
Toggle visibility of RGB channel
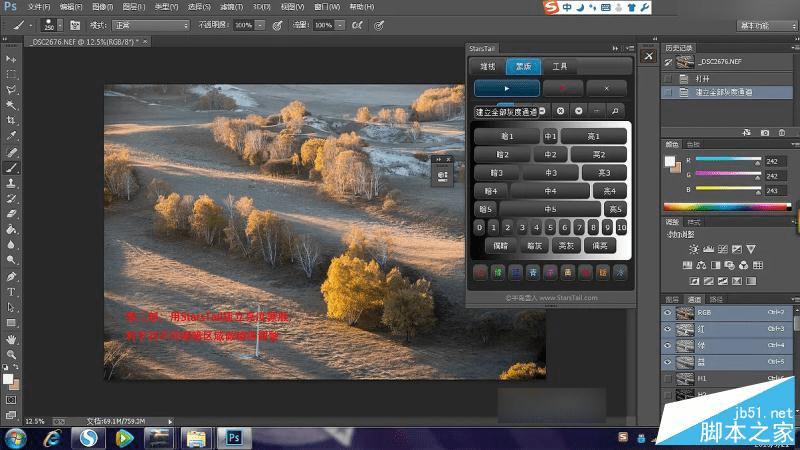coord(667,313)
